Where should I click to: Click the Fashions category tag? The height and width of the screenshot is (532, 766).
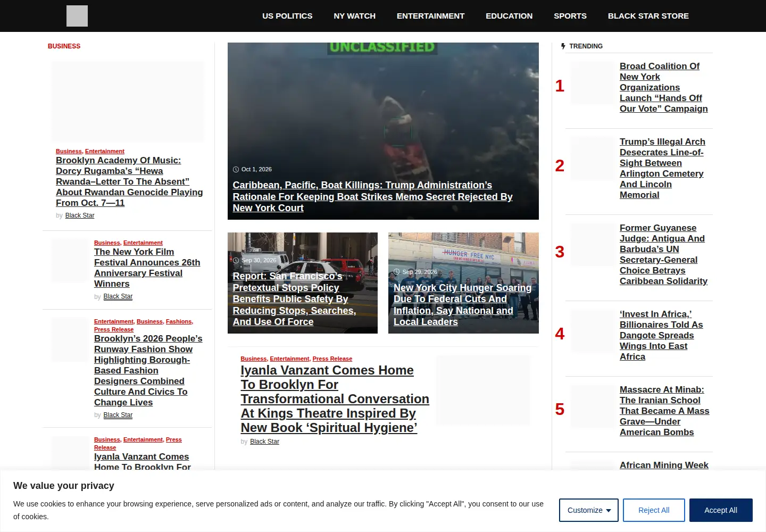179,321
